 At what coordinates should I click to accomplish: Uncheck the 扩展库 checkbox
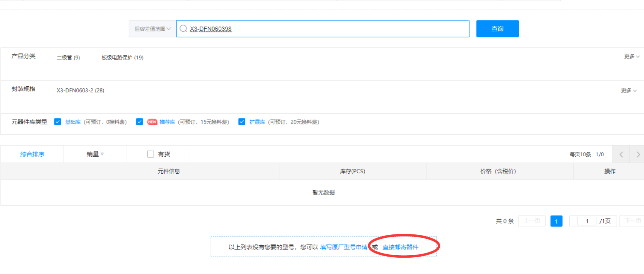click(242, 122)
